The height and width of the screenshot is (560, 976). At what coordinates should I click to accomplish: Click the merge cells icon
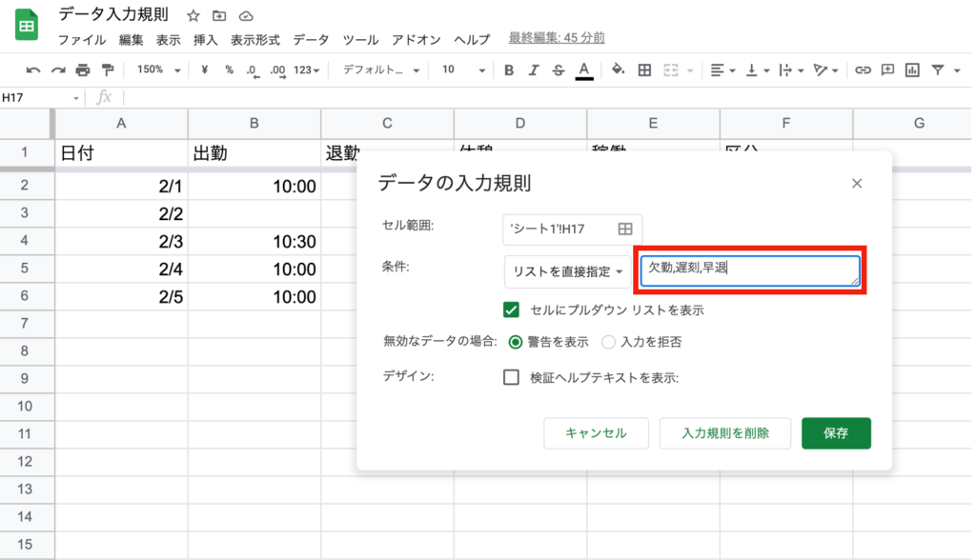(x=670, y=70)
